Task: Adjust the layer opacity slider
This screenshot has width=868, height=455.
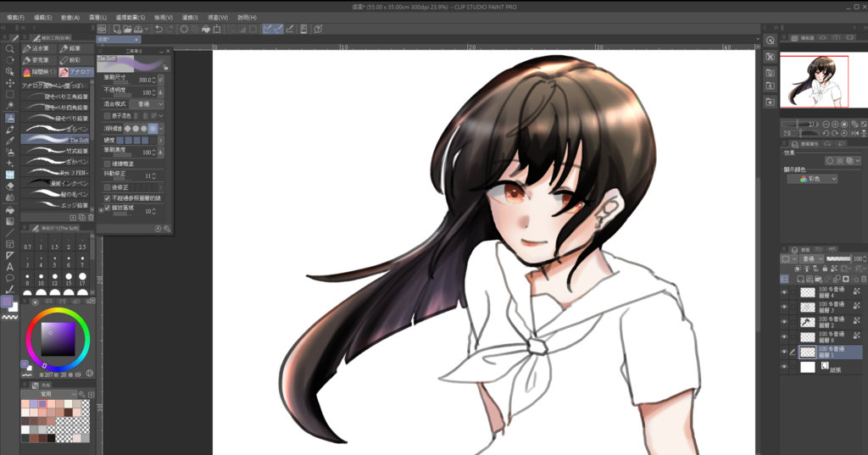Action: (838, 258)
